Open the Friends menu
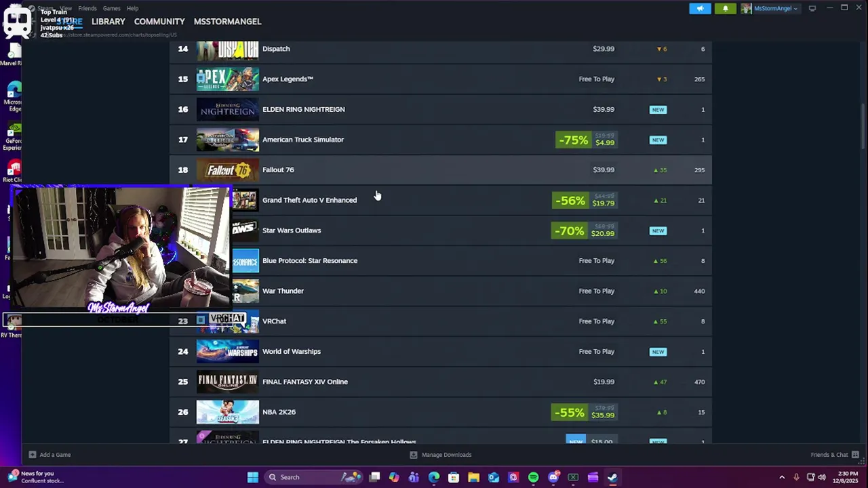This screenshot has height=488, width=868. point(87,8)
